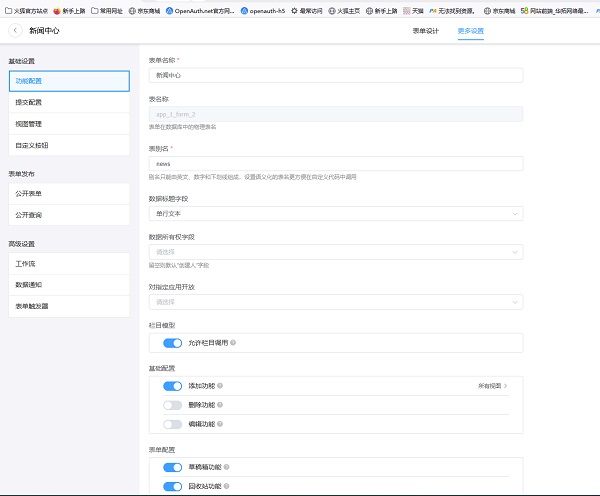Click the disabled 表名称 field app_1_form_2
This screenshot has width=600, height=496.
[x=336, y=114]
